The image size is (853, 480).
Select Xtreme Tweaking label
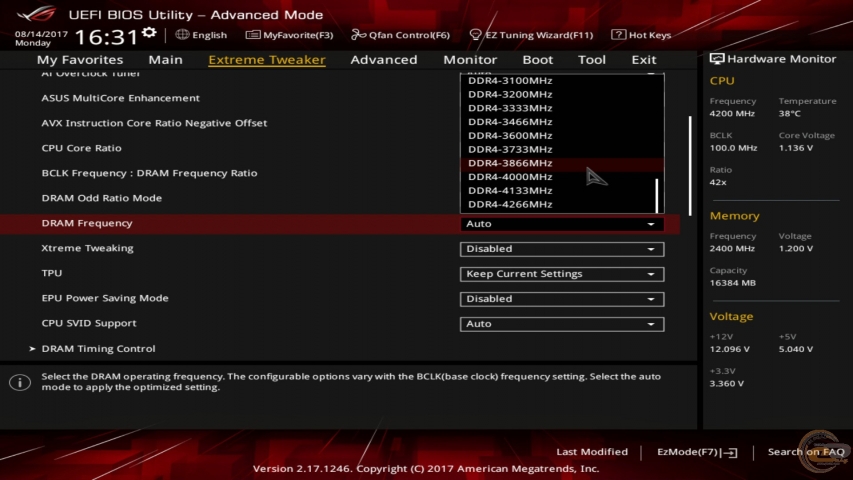88,248
